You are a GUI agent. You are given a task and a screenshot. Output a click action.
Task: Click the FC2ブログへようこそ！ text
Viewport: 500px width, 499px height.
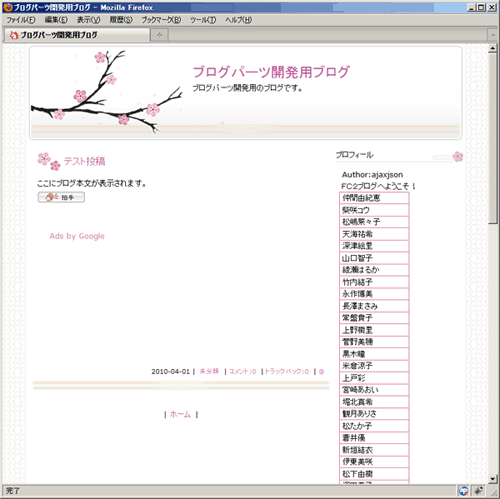point(378,186)
